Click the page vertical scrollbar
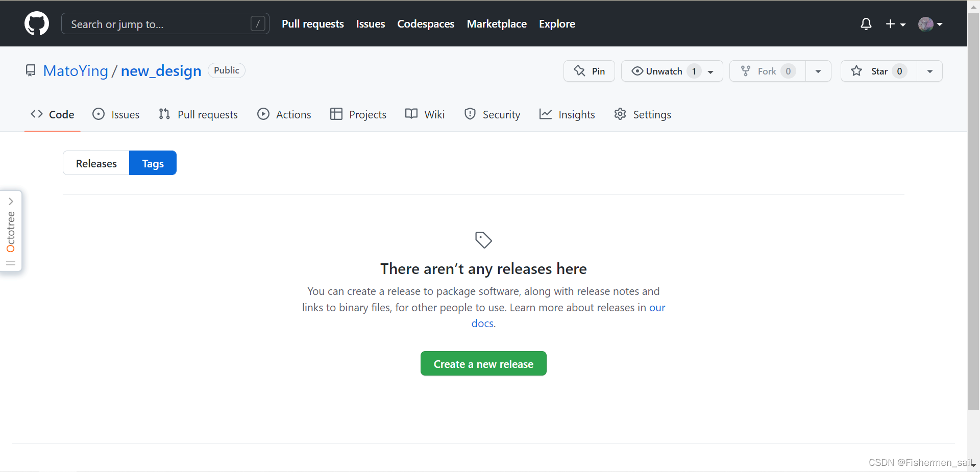The height and width of the screenshot is (472, 980). click(973, 211)
